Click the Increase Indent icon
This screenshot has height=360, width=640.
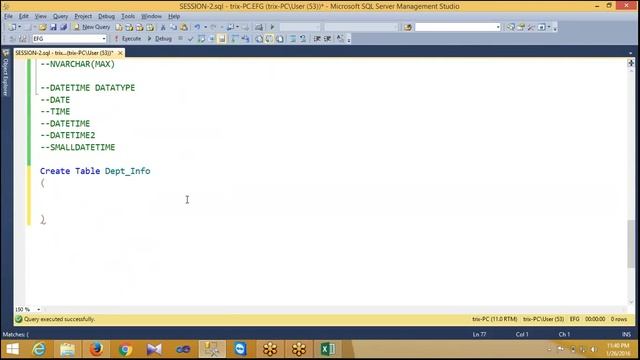(327, 39)
